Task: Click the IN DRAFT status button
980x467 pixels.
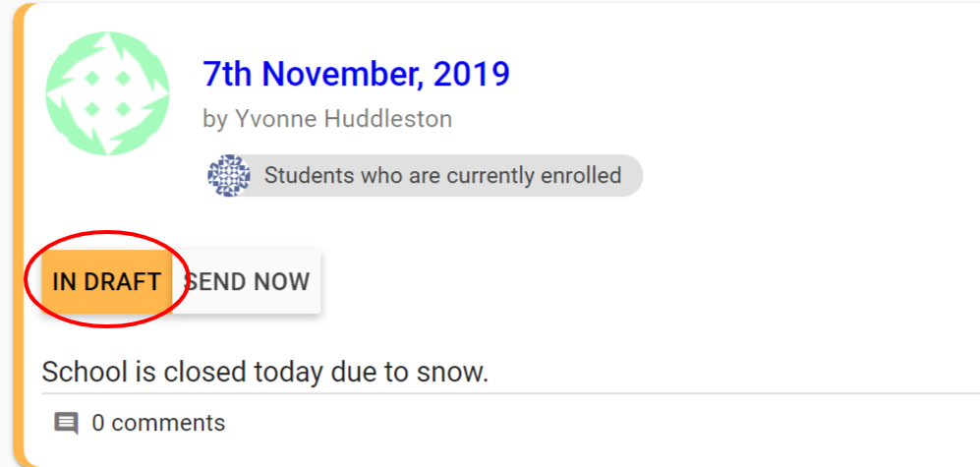Action: pyautogui.click(x=106, y=282)
